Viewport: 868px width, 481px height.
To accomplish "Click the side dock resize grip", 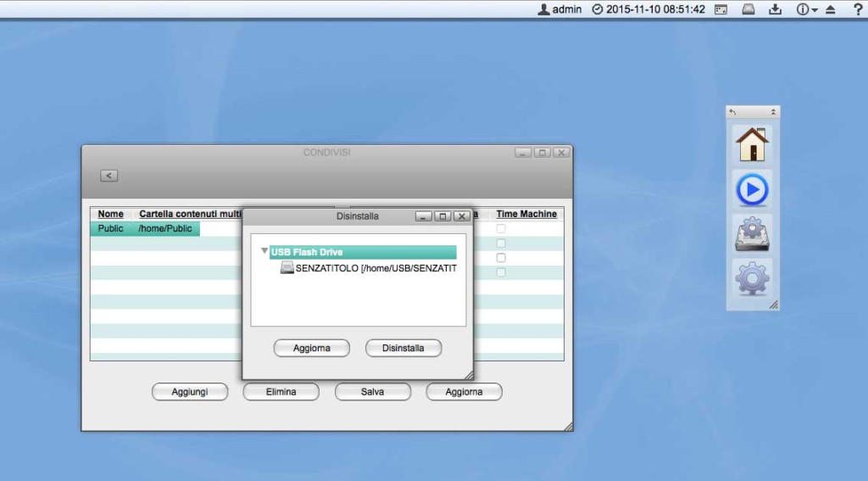I will 774,305.
